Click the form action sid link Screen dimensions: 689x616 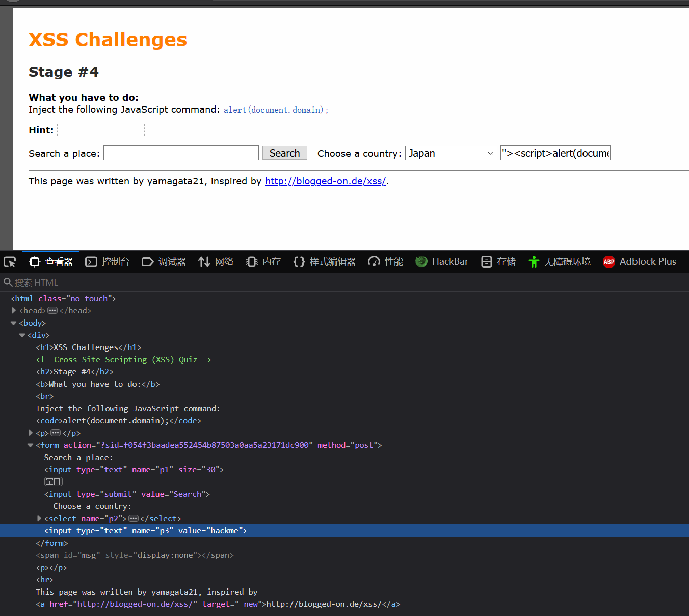coord(205,445)
